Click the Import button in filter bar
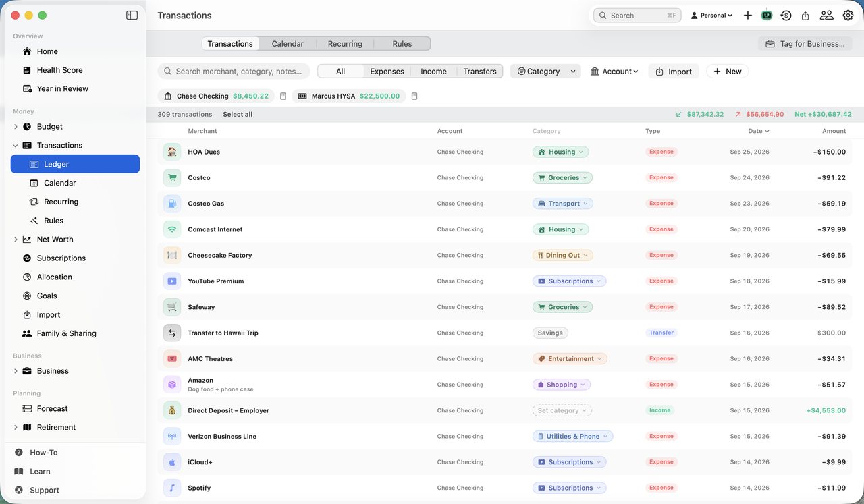 (x=674, y=72)
